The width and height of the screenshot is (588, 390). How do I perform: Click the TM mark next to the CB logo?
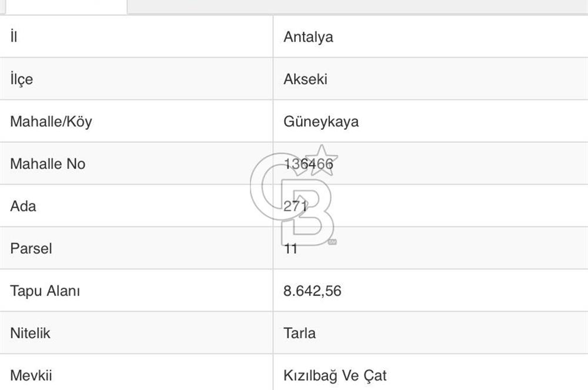point(331,242)
